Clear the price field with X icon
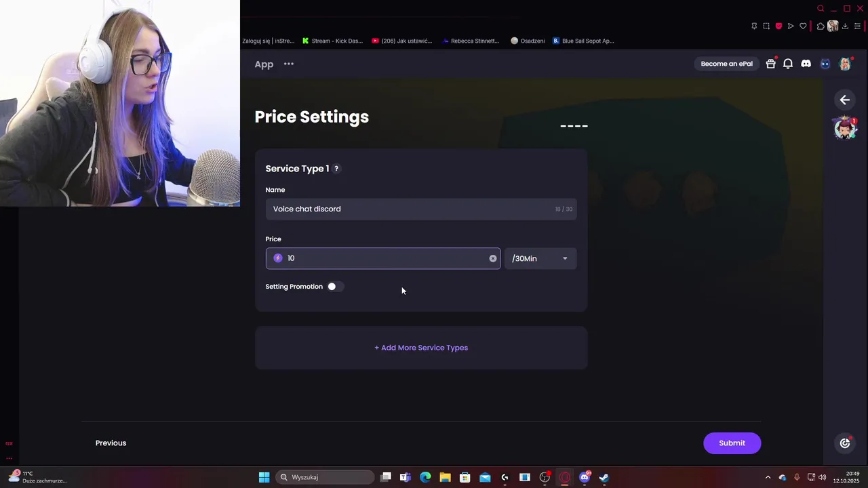The width and height of the screenshot is (868, 488). tap(493, 258)
